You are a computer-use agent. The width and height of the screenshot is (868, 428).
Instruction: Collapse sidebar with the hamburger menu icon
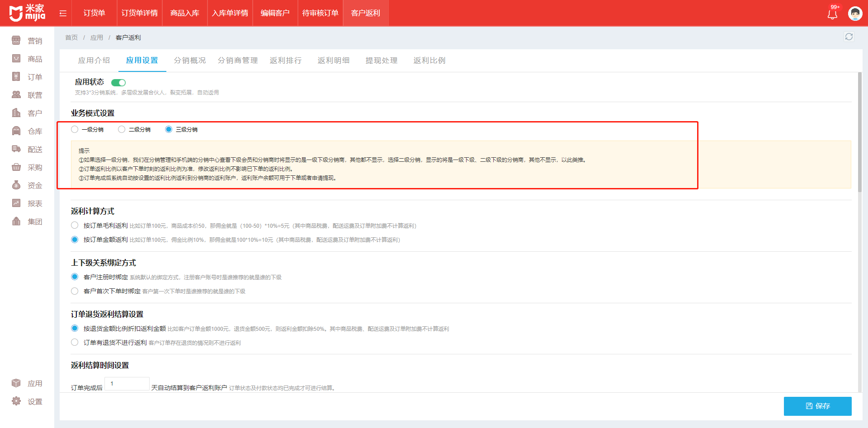[63, 14]
